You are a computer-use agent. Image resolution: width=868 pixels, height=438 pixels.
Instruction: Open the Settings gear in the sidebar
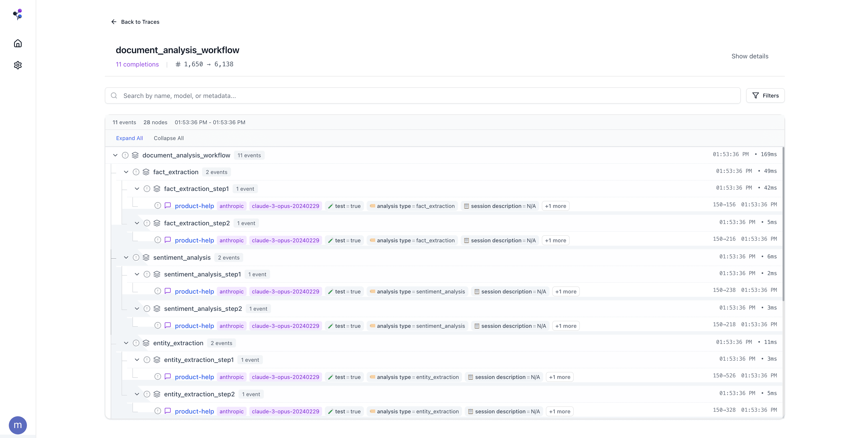tap(18, 65)
